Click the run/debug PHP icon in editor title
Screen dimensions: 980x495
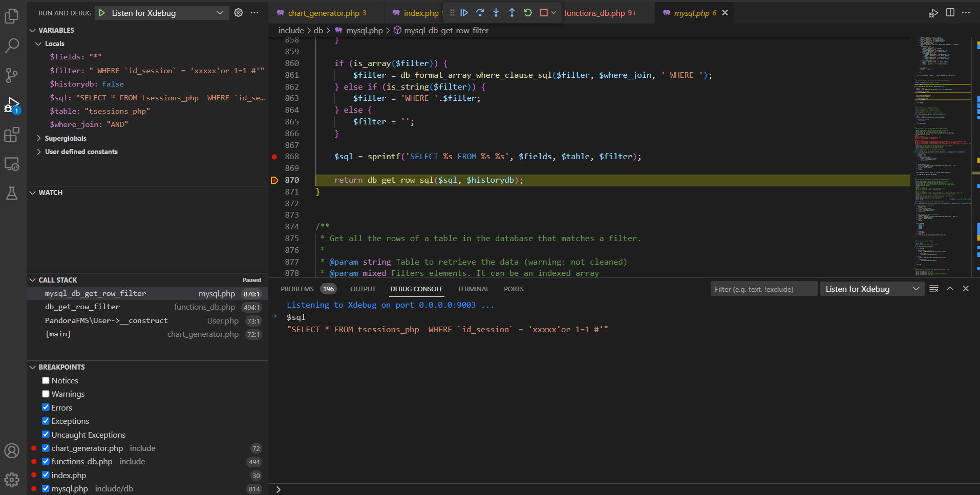[933, 13]
